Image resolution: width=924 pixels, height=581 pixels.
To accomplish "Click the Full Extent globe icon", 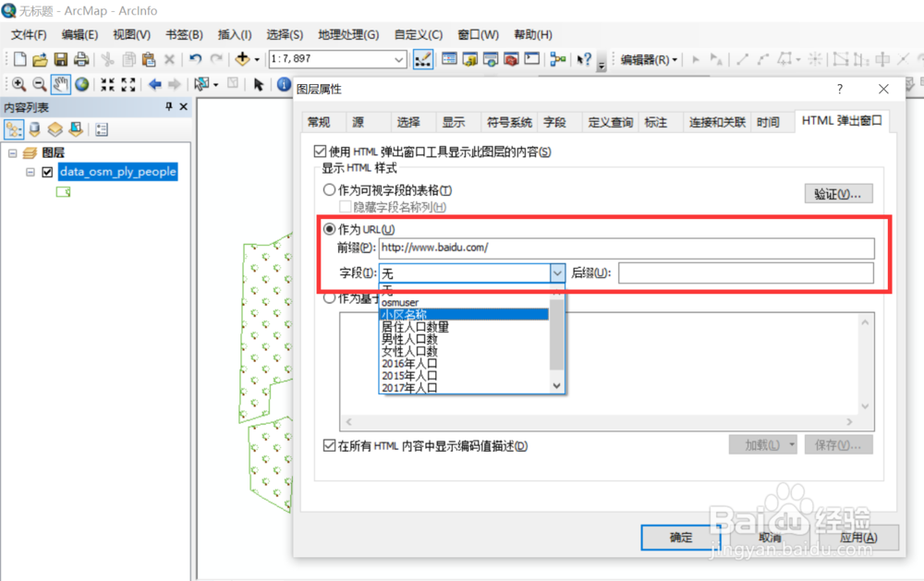I will (81, 84).
